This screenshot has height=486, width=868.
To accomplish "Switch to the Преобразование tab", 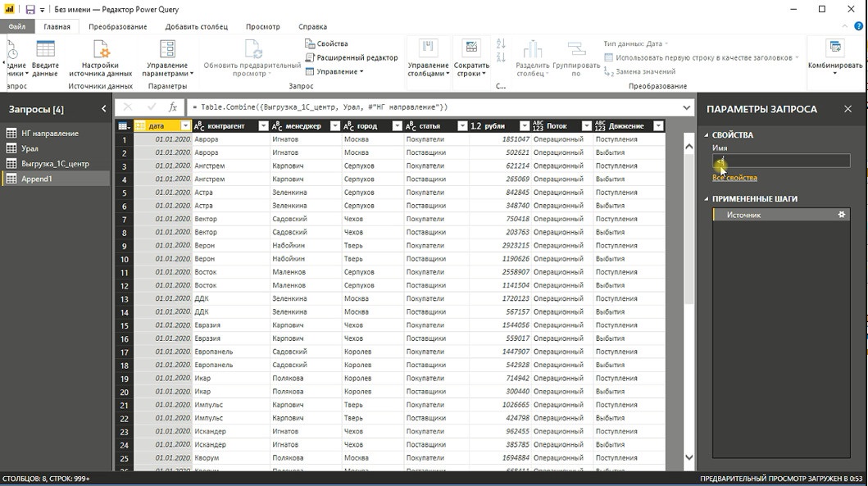I will (118, 26).
